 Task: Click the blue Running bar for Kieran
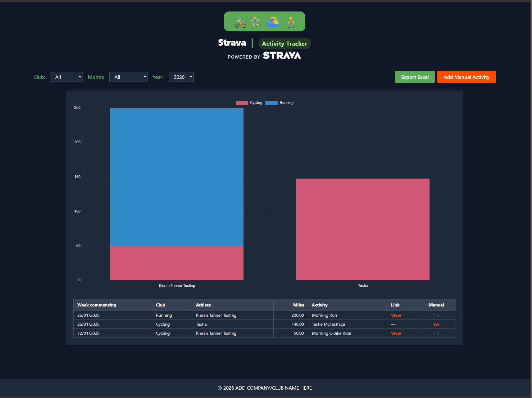177,177
